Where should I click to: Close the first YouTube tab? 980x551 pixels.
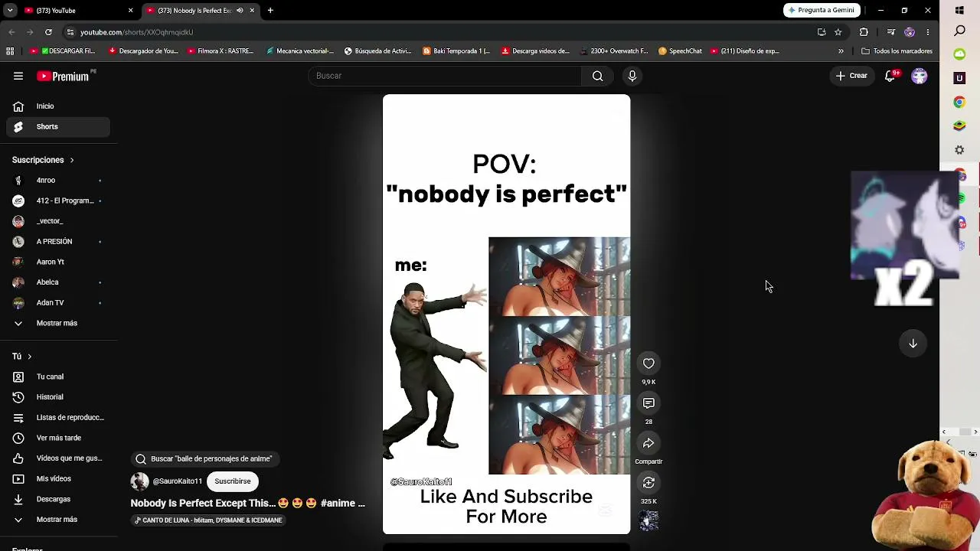coord(130,11)
